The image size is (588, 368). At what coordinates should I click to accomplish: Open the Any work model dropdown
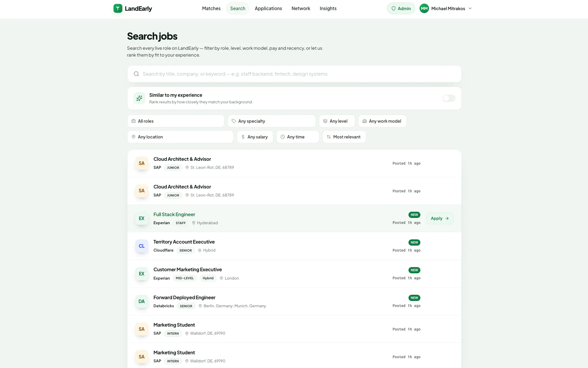pyautogui.click(x=382, y=121)
